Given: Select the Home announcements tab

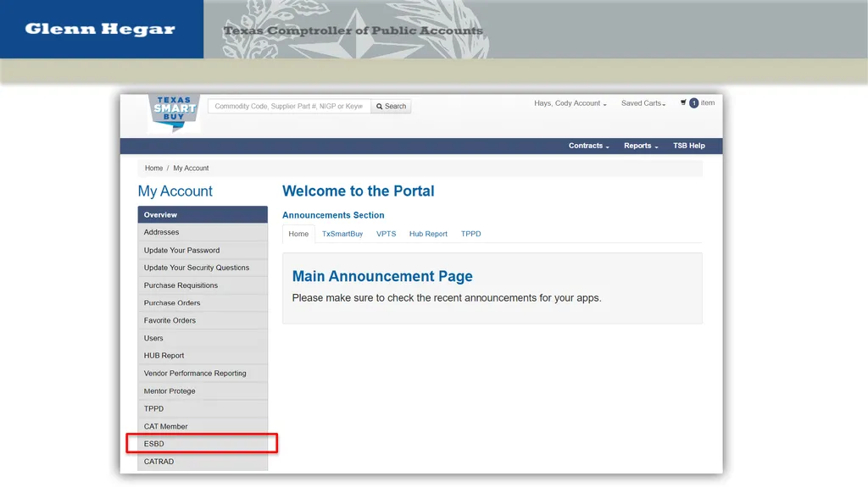Looking at the screenshot, I should click(x=298, y=234).
